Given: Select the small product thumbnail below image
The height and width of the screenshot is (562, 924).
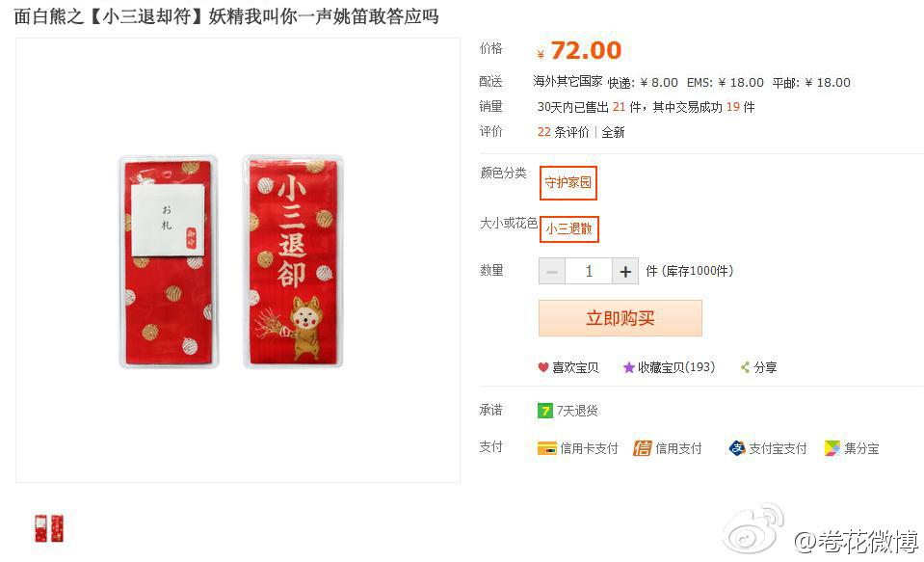Looking at the screenshot, I should 49,528.
